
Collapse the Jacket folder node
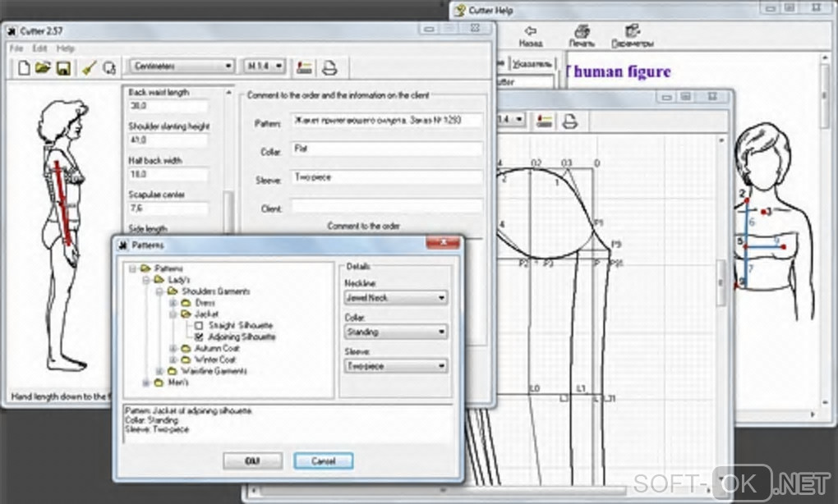point(173,314)
